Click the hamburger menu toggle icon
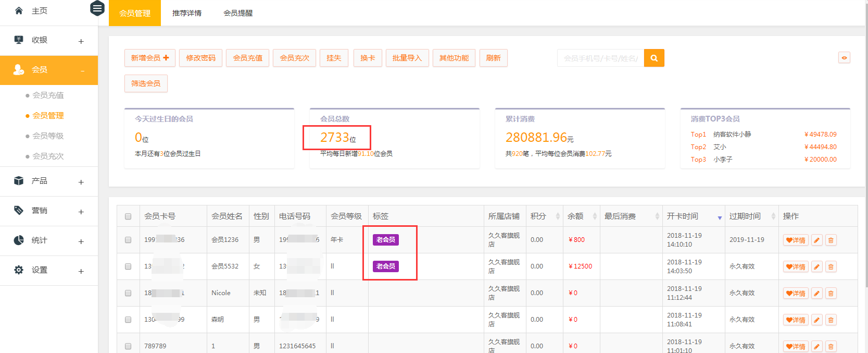The width and height of the screenshot is (868, 353). click(97, 8)
